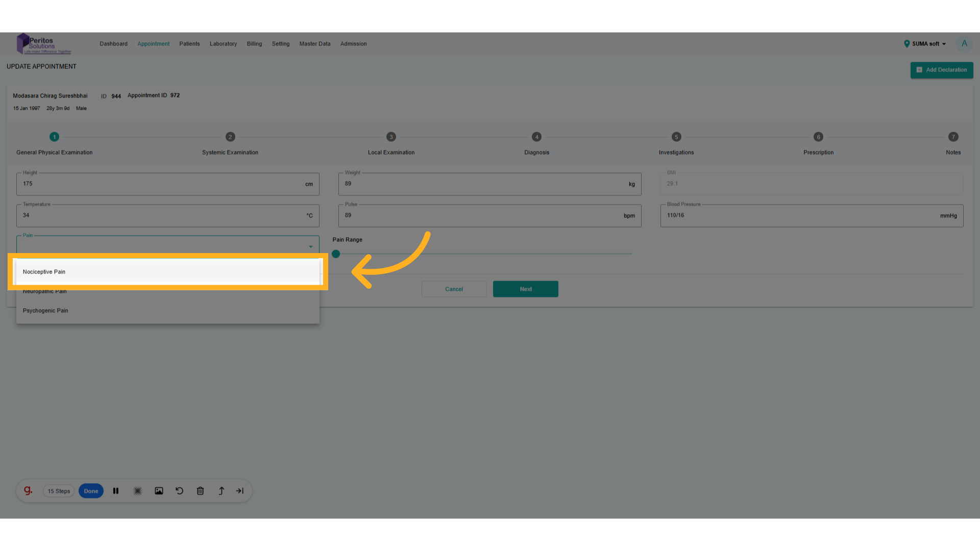Open the Laboratory menu item
This screenshot has width=980, height=551.
[x=223, y=44]
